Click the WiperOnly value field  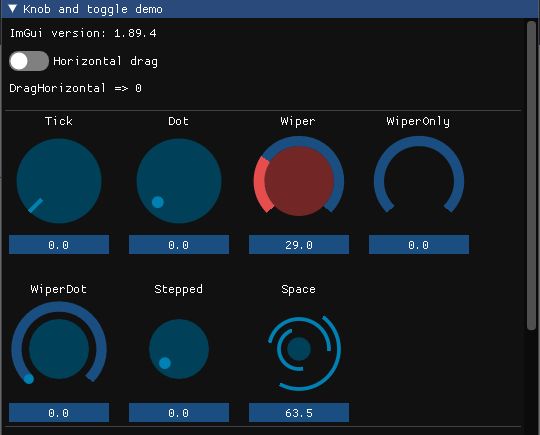(419, 245)
